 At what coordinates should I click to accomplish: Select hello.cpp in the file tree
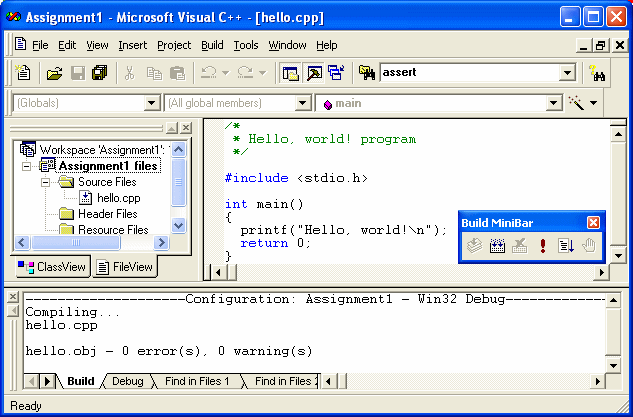119,198
